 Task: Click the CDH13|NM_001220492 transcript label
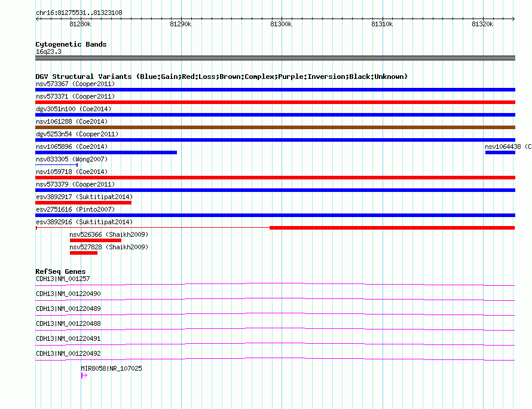tap(68, 353)
